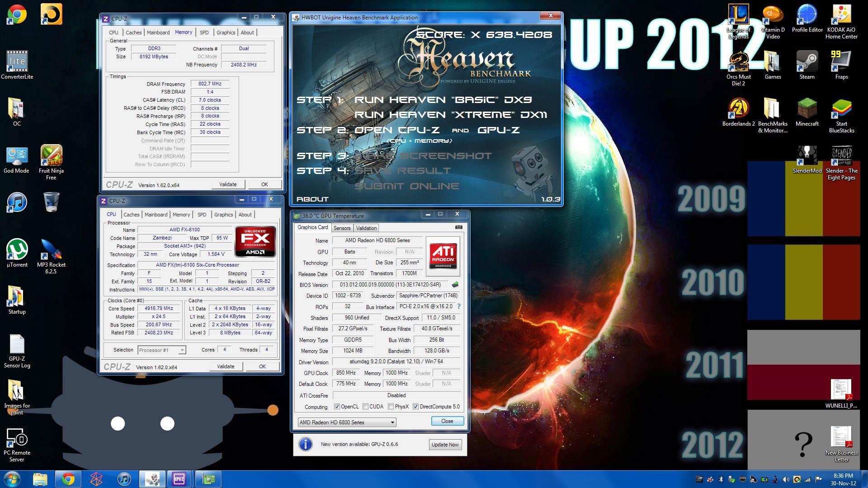Open Profile Editor desktop shortcut
868x488 pixels.
pyautogui.click(x=807, y=18)
